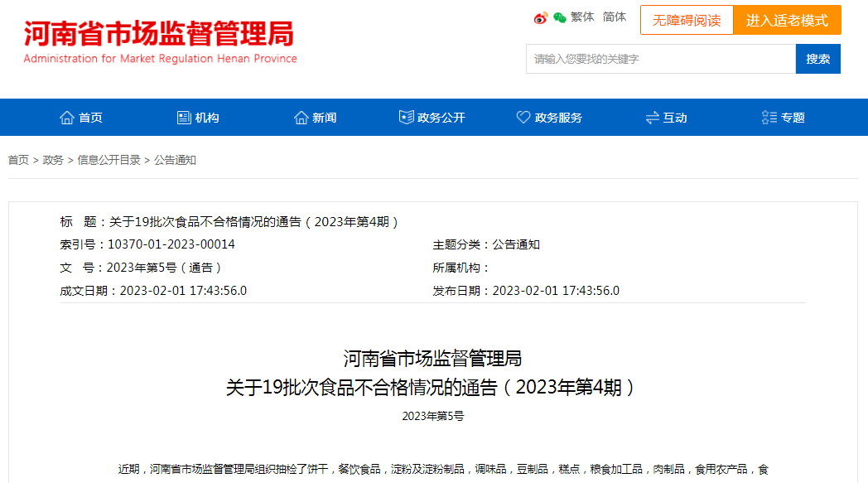Click the WeChat icon in header

tap(560, 17)
